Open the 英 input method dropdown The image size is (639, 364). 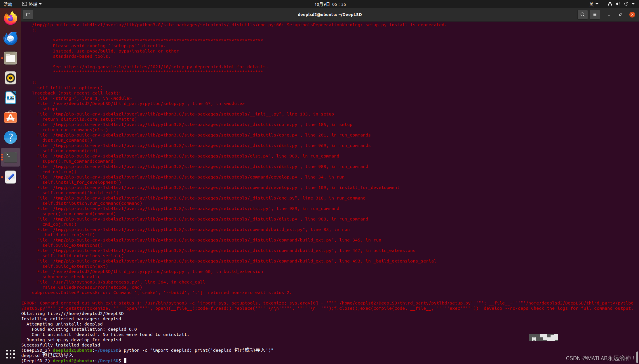click(x=594, y=4)
